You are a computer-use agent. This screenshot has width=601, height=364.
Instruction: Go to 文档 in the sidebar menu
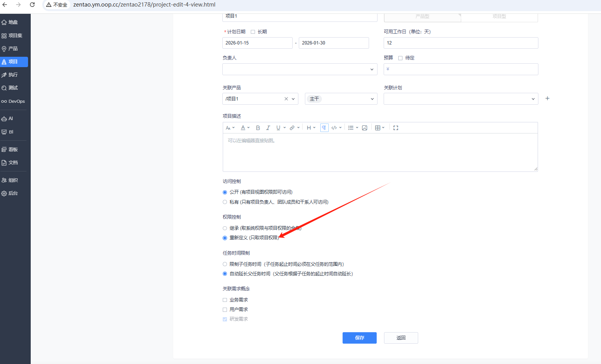pyautogui.click(x=13, y=163)
